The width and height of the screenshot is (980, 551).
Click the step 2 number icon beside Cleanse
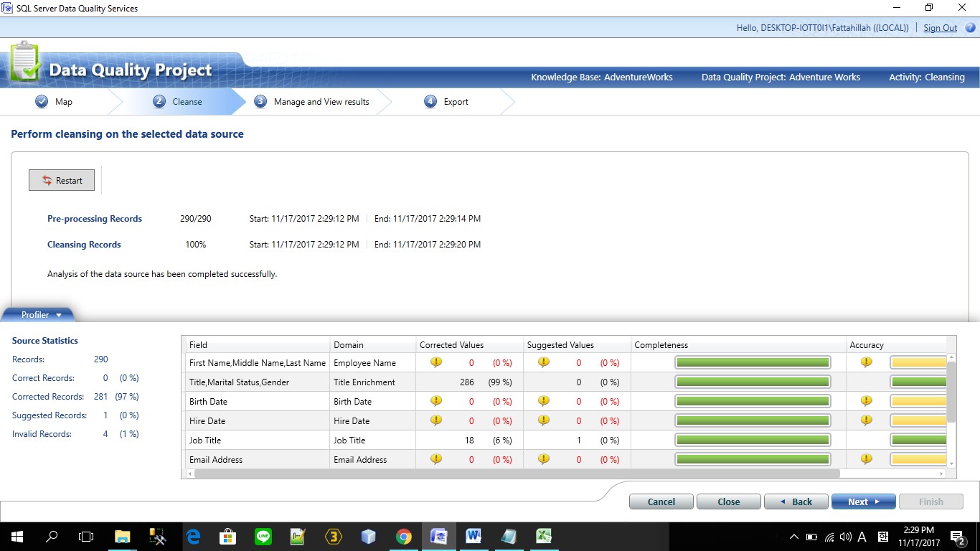coord(159,102)
